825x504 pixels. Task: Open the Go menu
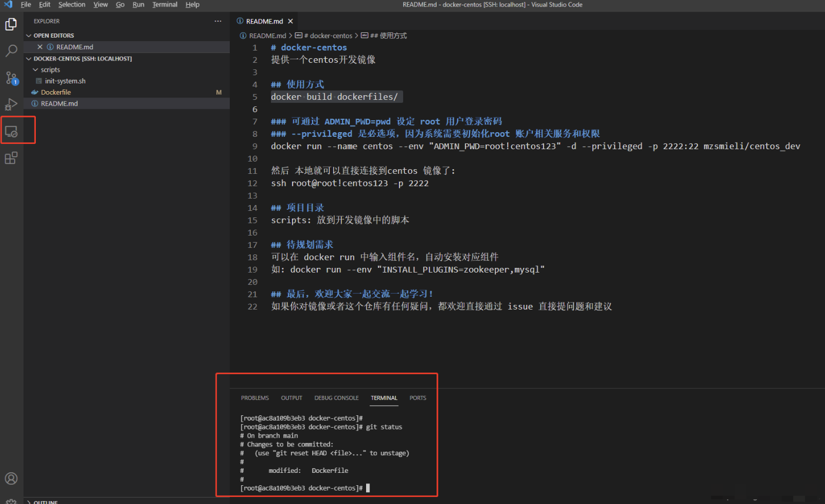pos(120,4)
